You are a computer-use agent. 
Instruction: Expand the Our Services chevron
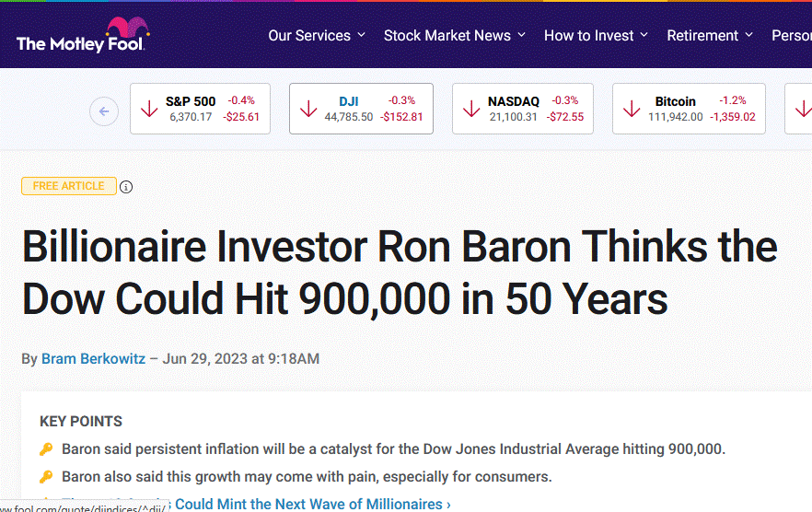(x=362, y=35)
